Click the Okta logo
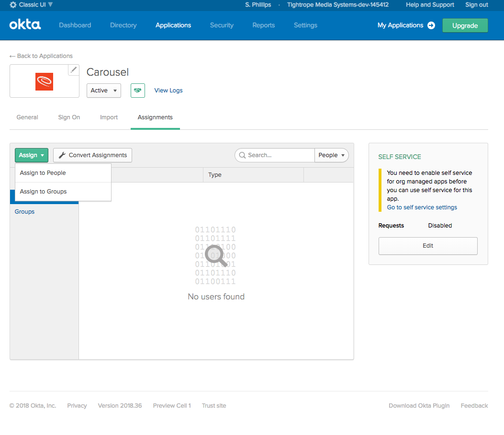The height and width of the screenshot is (435, 504). coord(25,25)
